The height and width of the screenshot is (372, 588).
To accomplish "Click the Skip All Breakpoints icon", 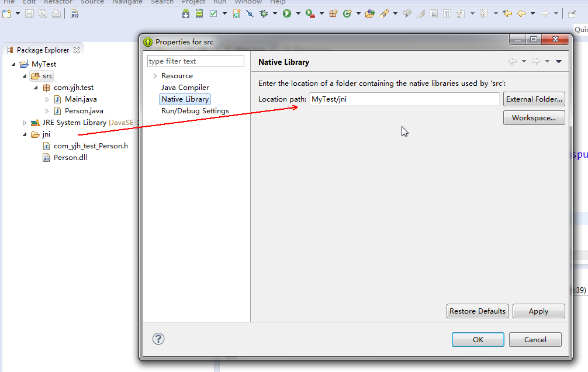I will (x=250, y=14).
